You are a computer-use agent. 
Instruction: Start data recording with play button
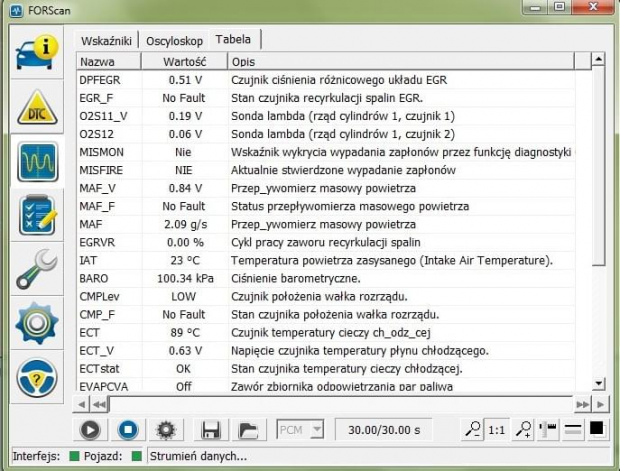coord(90,430)
